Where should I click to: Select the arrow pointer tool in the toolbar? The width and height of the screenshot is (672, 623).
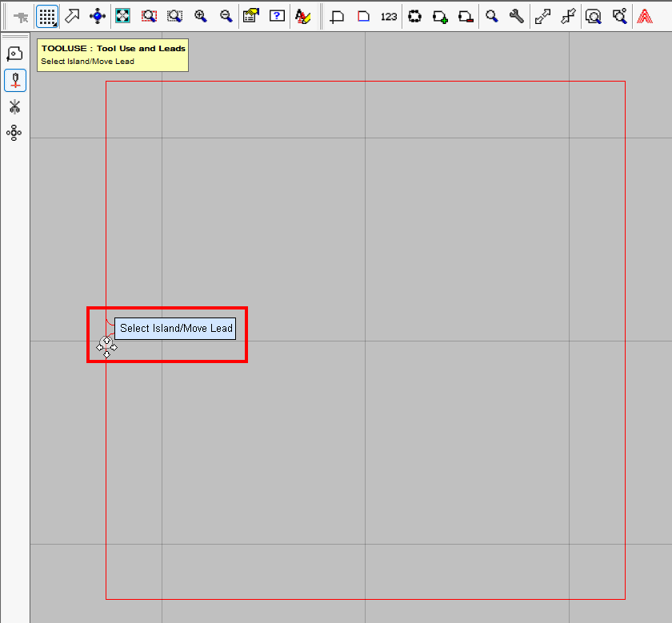click(72, 16)
